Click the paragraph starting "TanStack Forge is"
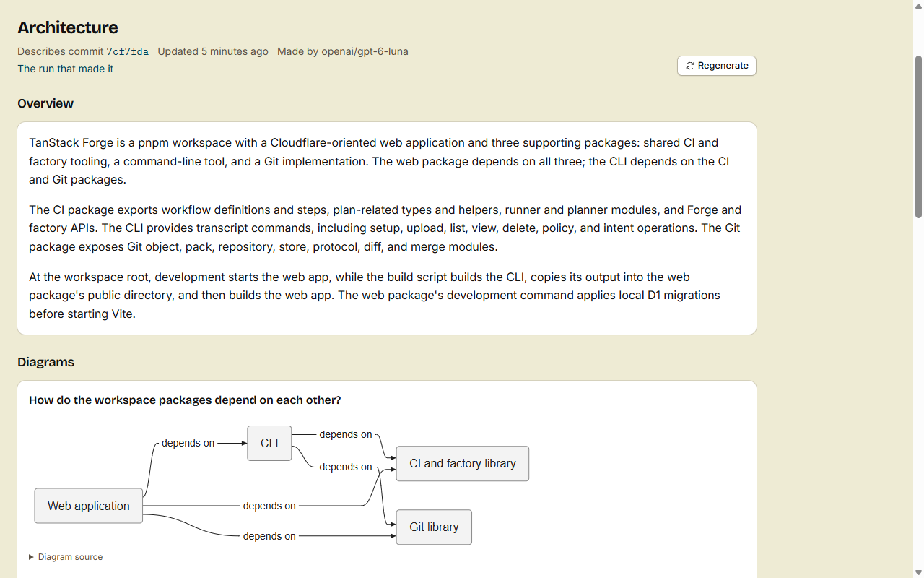 387,161
